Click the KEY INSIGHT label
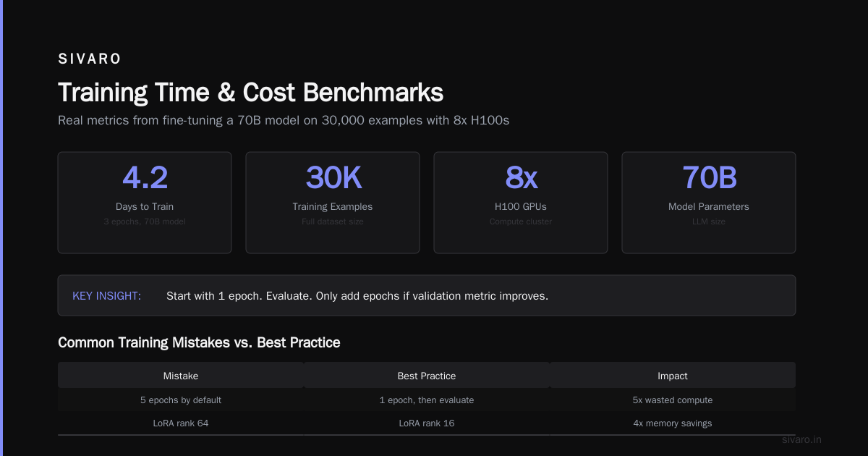 coord(106,296)
